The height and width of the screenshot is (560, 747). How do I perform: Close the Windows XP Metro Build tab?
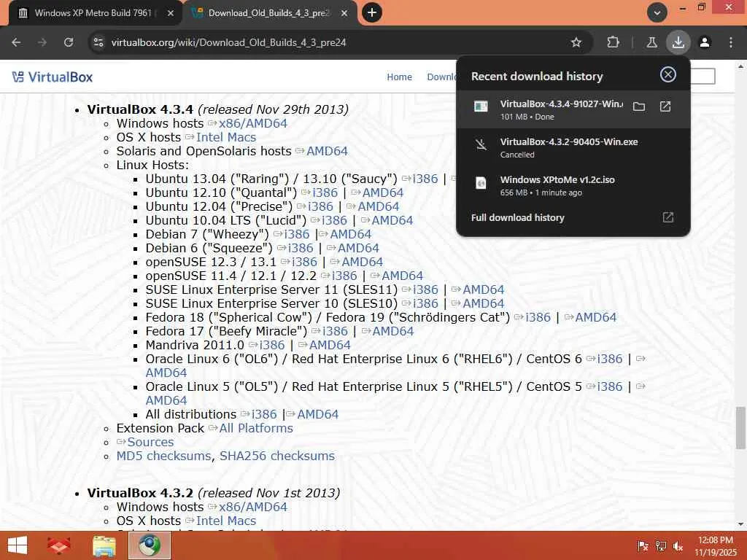171,13
